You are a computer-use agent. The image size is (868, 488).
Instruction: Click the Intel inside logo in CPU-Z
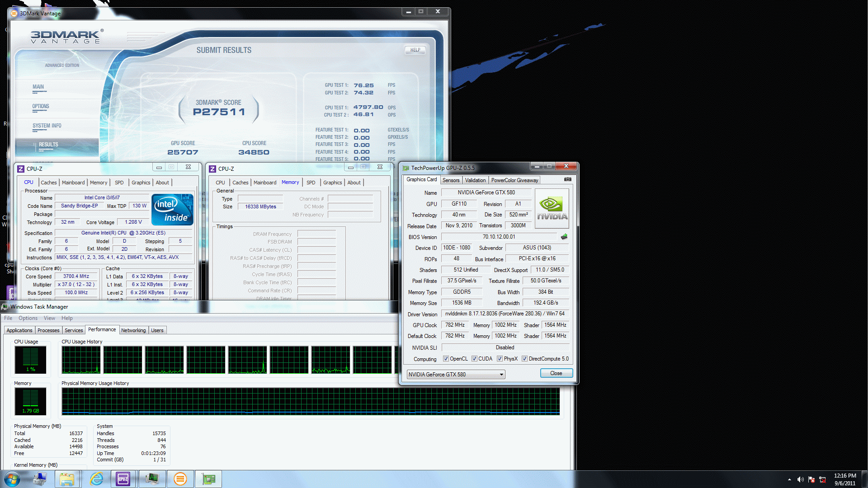[x=173, y=210]
